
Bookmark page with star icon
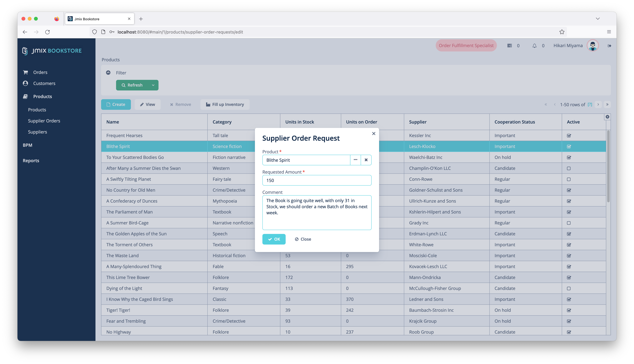(562, 32)
